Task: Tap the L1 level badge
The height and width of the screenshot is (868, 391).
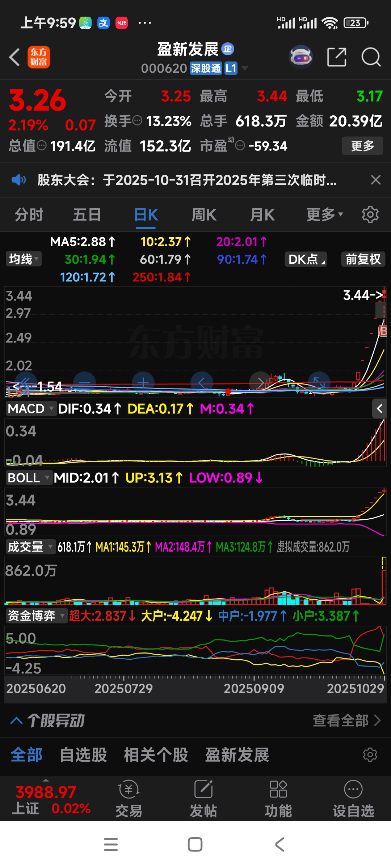Action: pos(231,68)
